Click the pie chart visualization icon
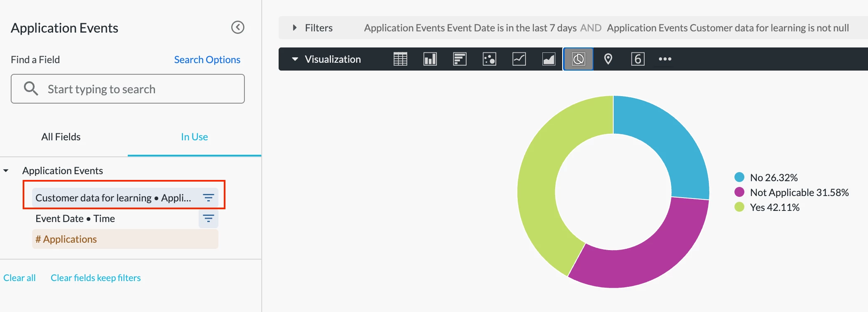Viewport: 868px width, 312px height. click(578, 59)
